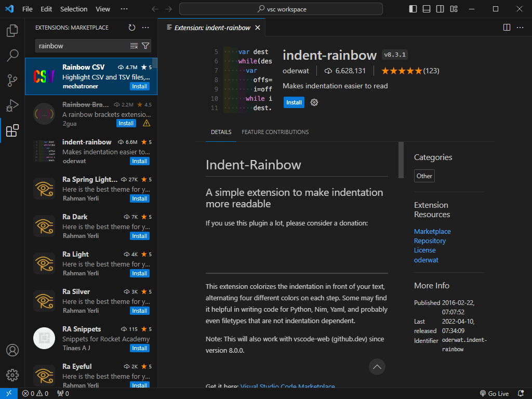The width and height of the screenshot is (532, 399).
Task: Click the five-star rating (123)
Action: point(410,71)
